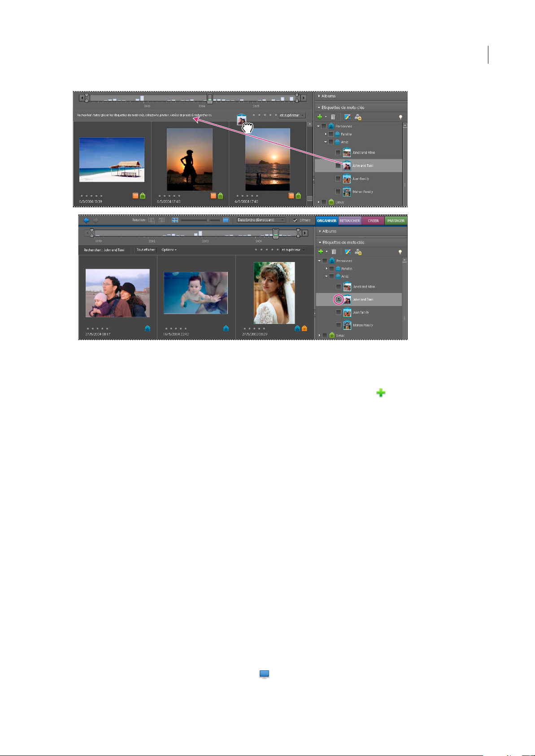Click the rotate right icon beside Rotation label

162,220
